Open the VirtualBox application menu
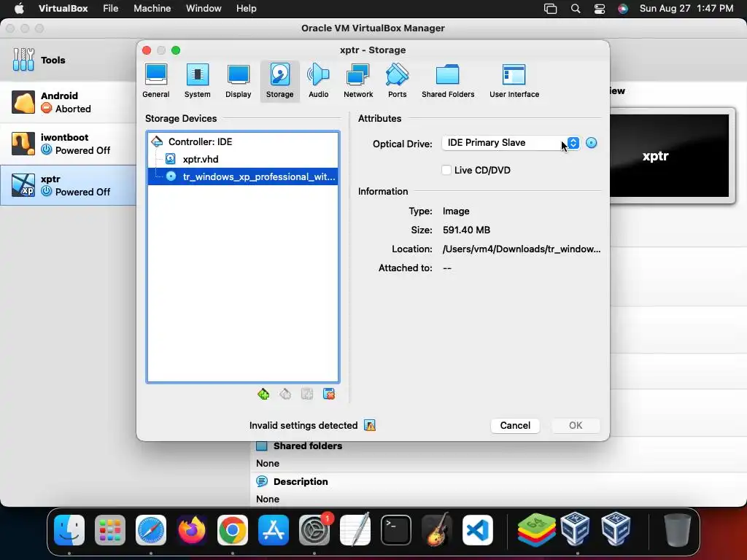Viewport: 747px width, 560px height. click(63, 9)
